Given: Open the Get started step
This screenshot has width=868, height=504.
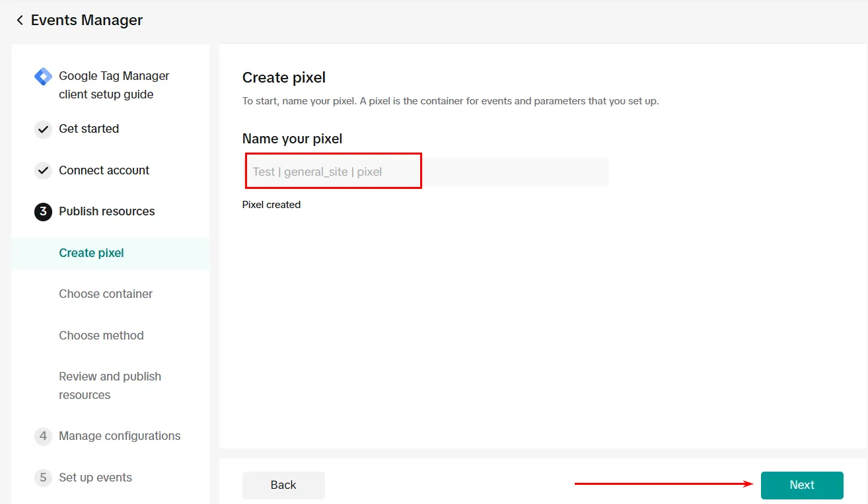Looking at the screenshot, I should pyautogui.click(x=89, y=129).
